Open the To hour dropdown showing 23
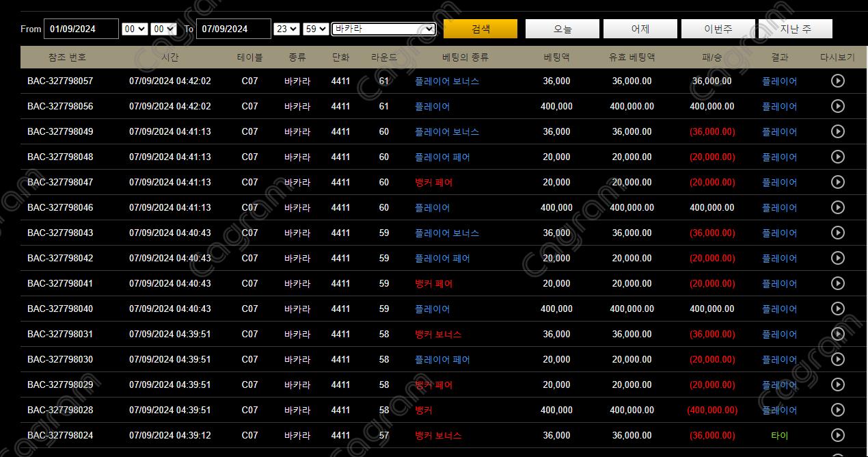The height and width of the screenshot is (457, 868). [286, 29]
